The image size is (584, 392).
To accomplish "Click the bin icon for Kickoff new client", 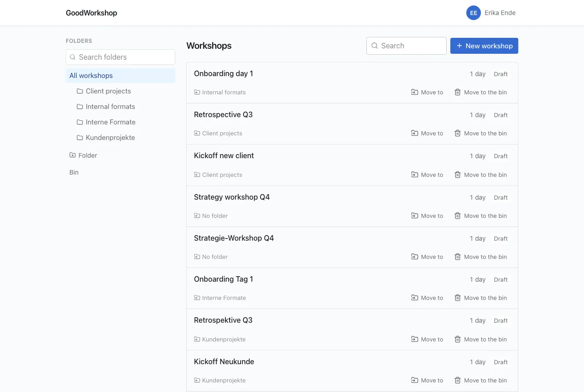I will (x=458, y=175).
